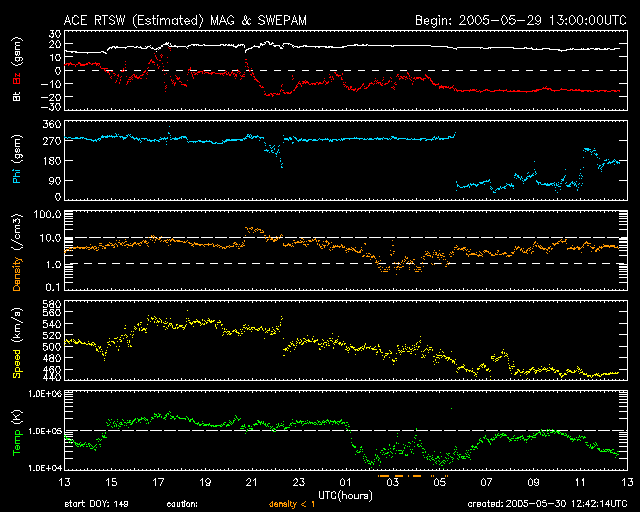The image size is (640, 512).
Task: Click the "90" tick on the Phi axis
Action: pos(55,180)
